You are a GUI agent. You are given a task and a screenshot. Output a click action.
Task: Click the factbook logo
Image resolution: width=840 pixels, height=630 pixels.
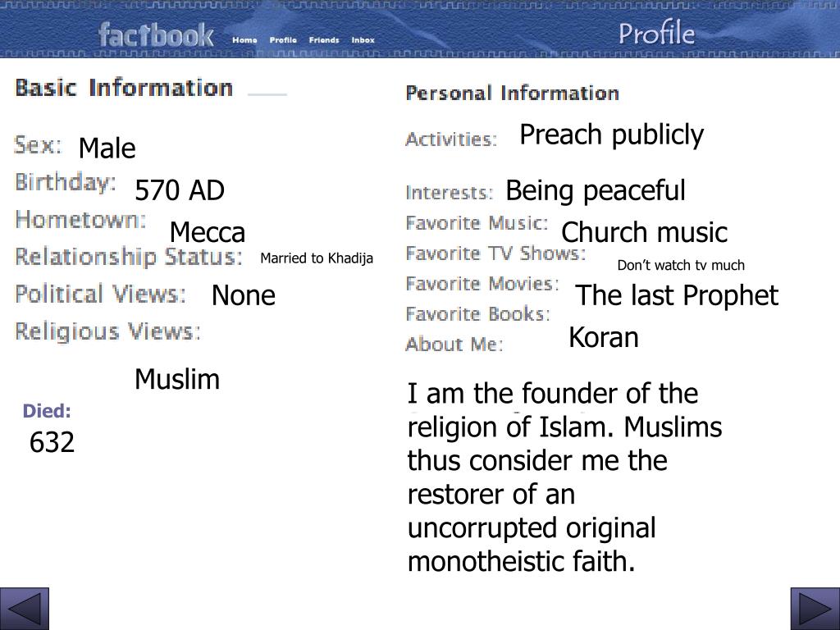(x=156, y=35)
